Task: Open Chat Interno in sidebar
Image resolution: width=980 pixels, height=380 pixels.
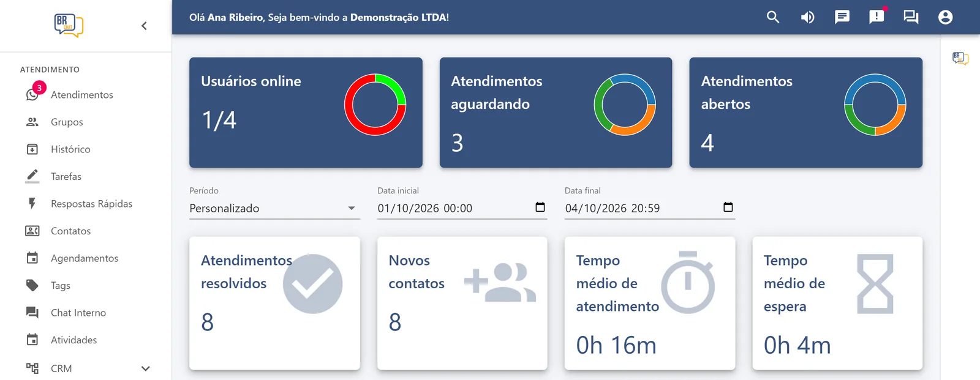Action: tap(78, 313)
